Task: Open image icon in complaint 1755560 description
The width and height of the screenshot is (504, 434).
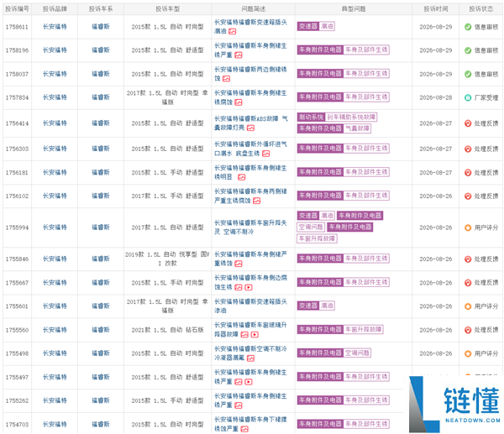Action: [x=244, y=335]
